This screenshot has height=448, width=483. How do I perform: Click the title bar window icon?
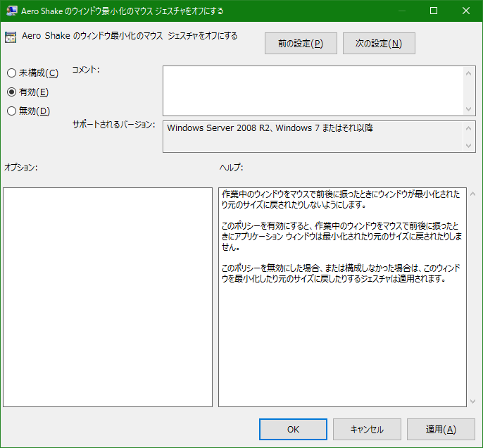click(x=11, y=11)
